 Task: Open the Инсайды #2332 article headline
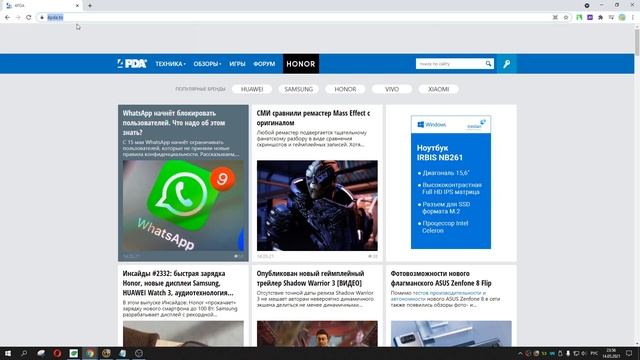click(178, 283)
